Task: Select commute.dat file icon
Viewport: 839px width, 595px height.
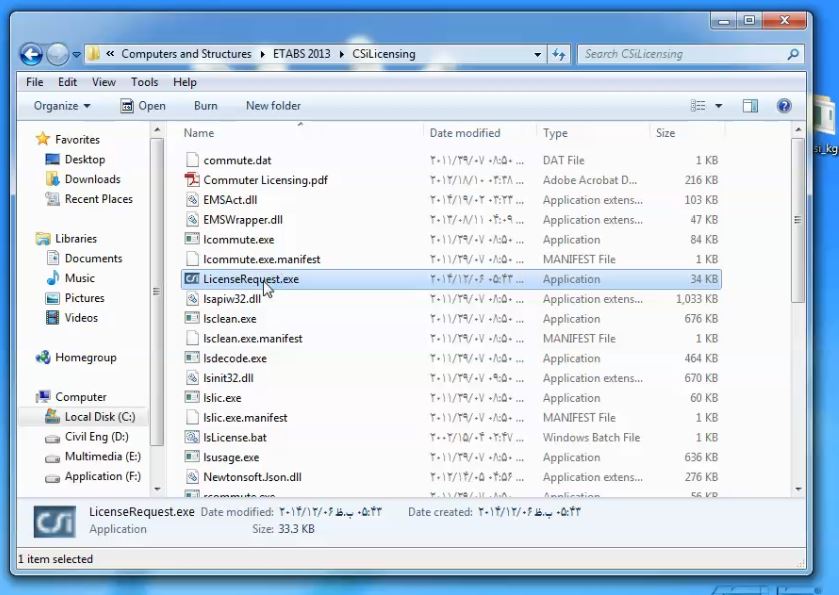Action: pyautogui.click(x=192, y=160)
